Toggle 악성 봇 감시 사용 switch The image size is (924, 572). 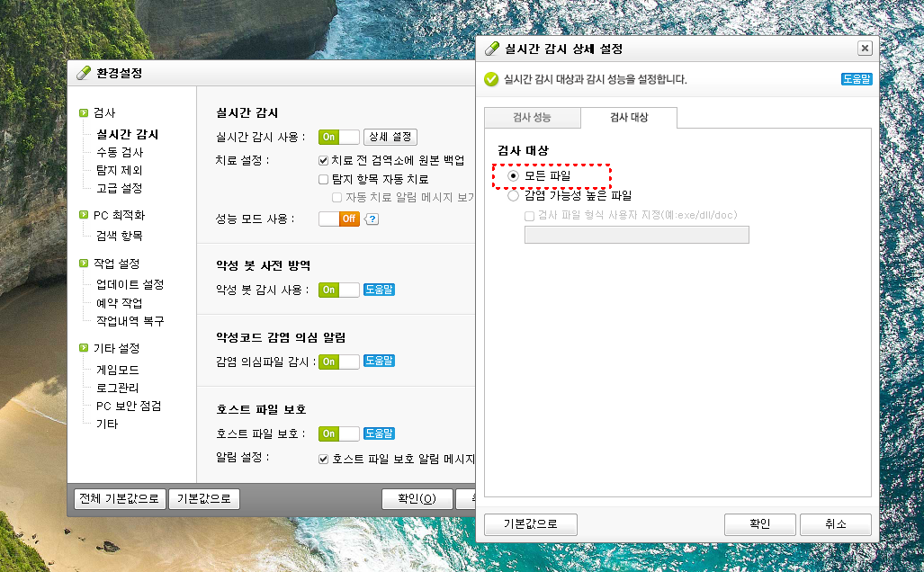coord(339,290)
